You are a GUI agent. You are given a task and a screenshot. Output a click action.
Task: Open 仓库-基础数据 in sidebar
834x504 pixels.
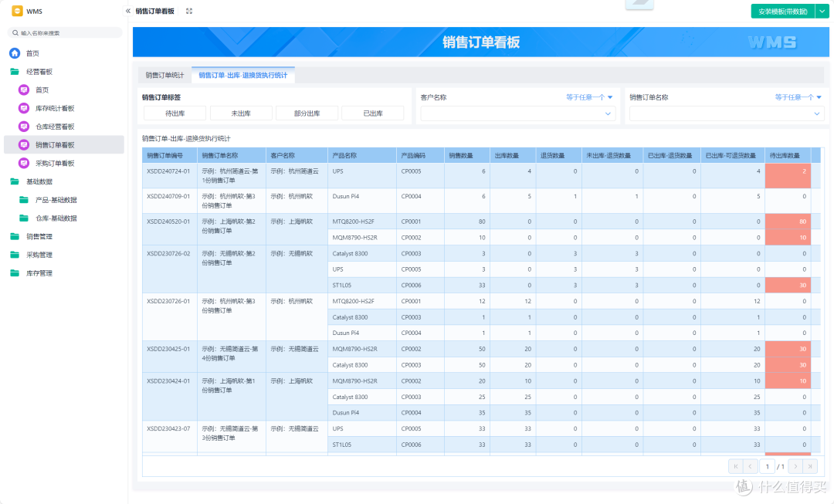pos(56,218)
